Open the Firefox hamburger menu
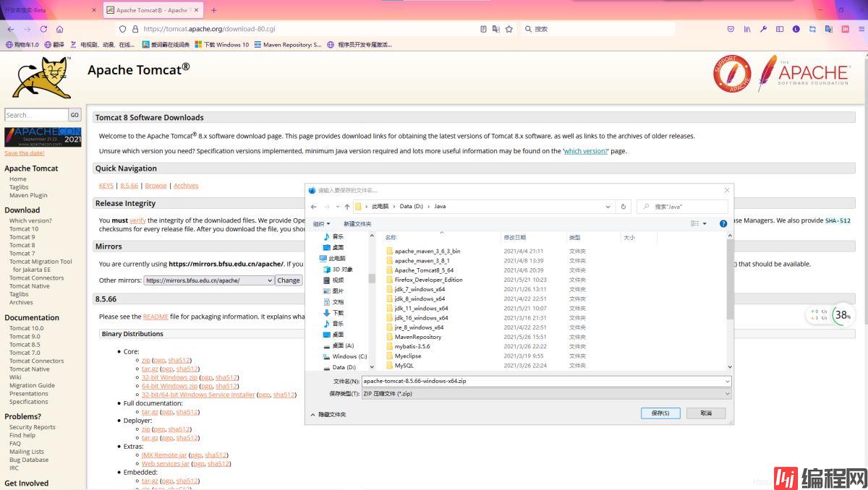The height and width of the screenshot is (490, 868). pos(859,29)
